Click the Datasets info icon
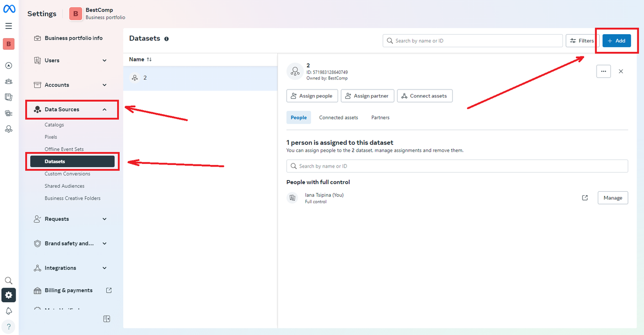644x335 pixels. point(167,39)
